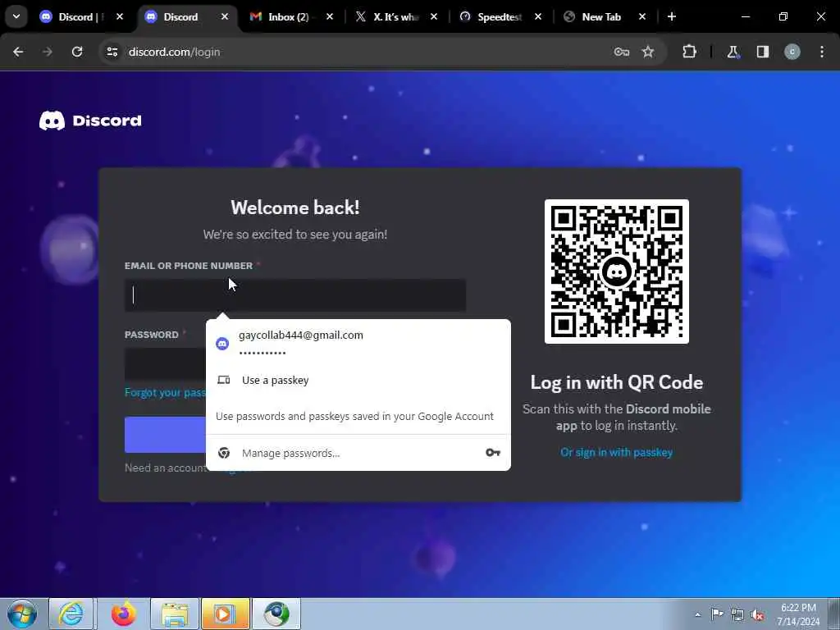
Task: View site information icon in address bar
Action: [112, 52]
